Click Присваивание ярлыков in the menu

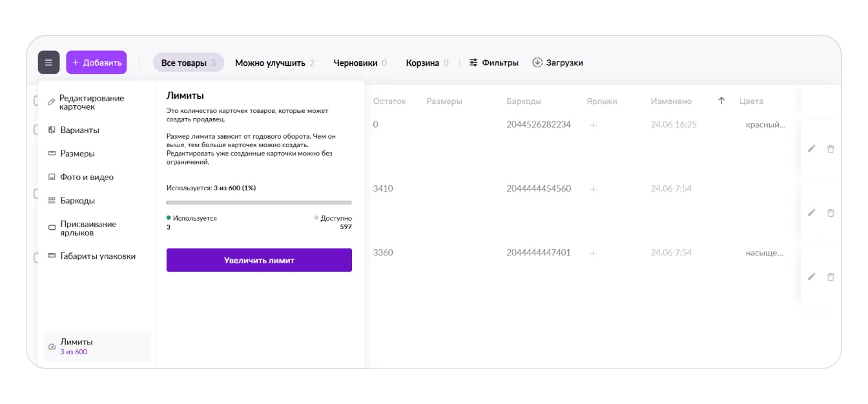88,228
